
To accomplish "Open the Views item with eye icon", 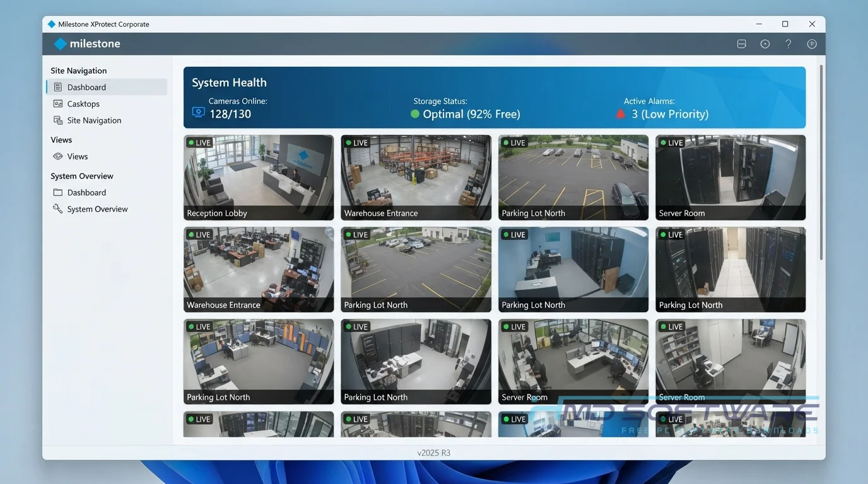I will point(107,156).
